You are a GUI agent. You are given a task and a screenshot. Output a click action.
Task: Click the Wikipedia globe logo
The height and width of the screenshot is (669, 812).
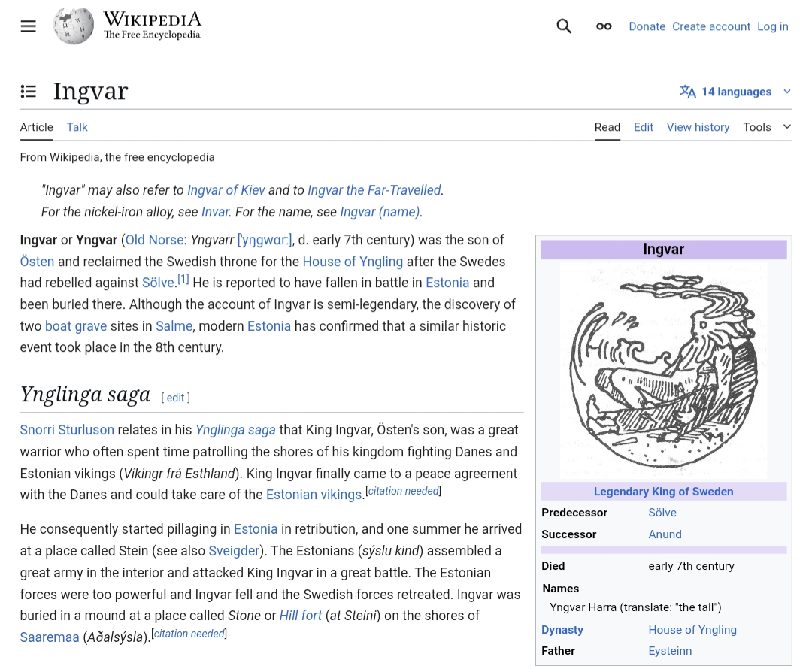[74, 26]
